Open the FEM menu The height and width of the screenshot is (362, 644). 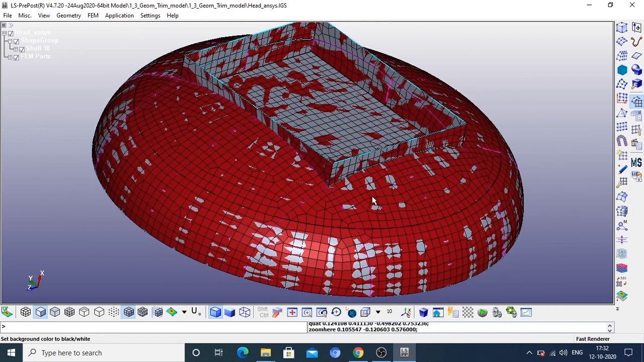pos(93,16)
